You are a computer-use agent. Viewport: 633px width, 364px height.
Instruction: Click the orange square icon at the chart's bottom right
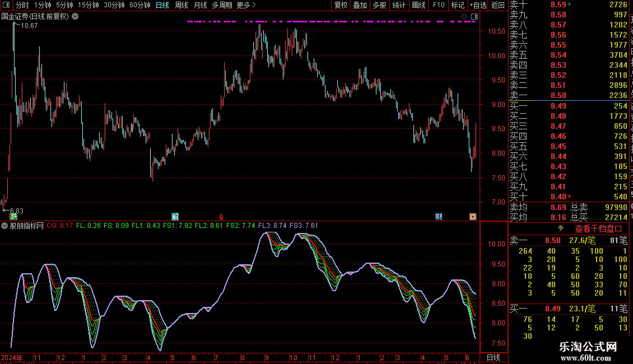click(473, 217)
